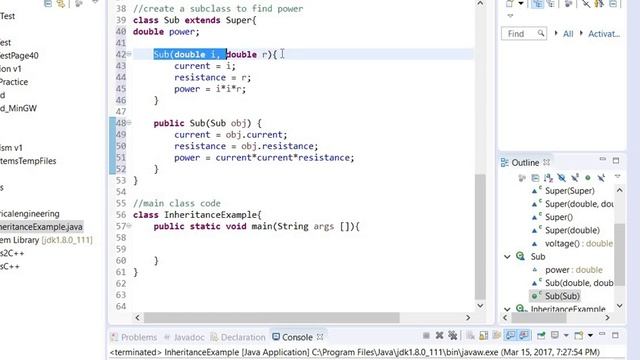Toggle Word Wrap in Console toolbar

coord(497,336)
